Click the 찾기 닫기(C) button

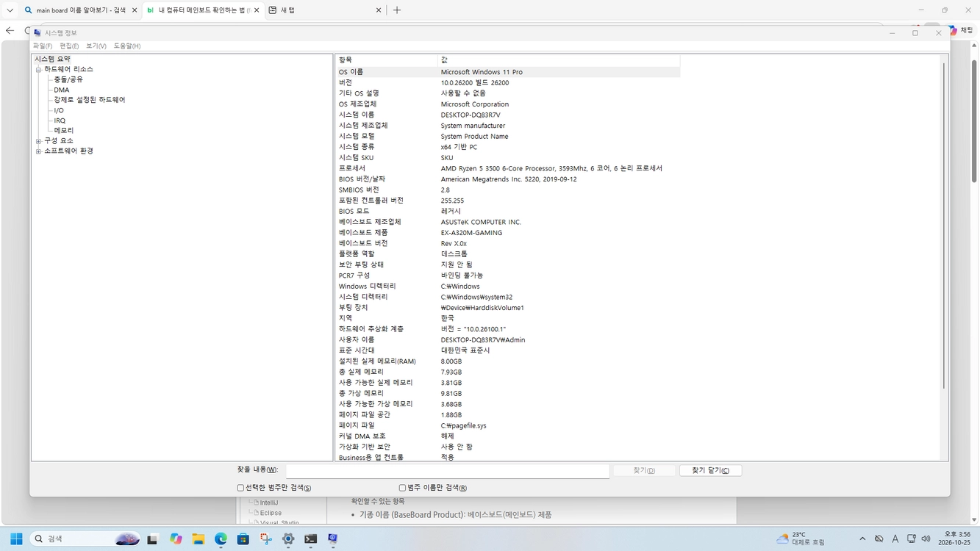(711, 470)
